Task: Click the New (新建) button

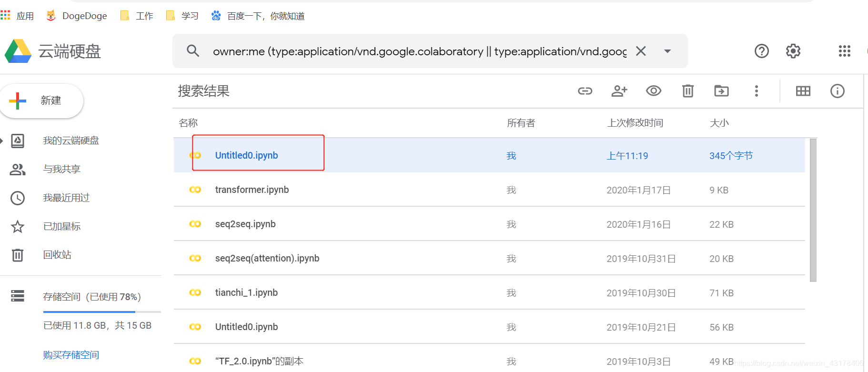Action: coord(41,101)
